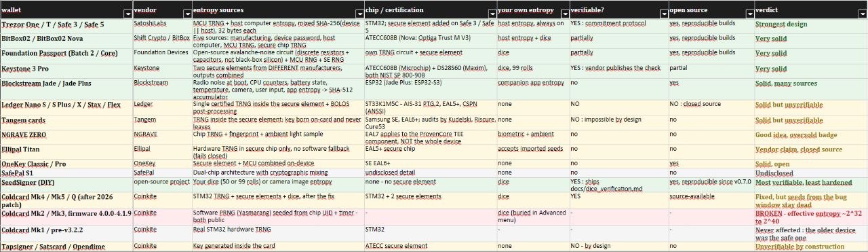
Task: Select the Blockstream Jade wallet cell
Action: click(66, 83)
